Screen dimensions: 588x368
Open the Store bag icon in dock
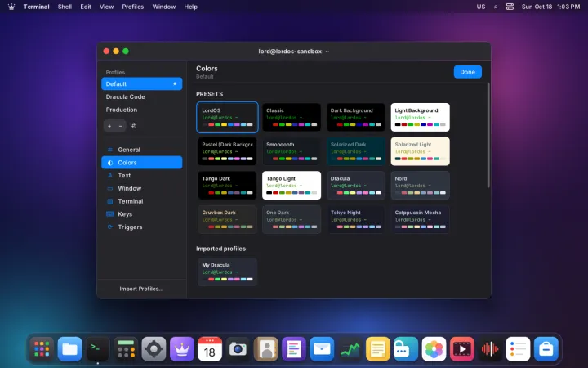coord(546,349)
